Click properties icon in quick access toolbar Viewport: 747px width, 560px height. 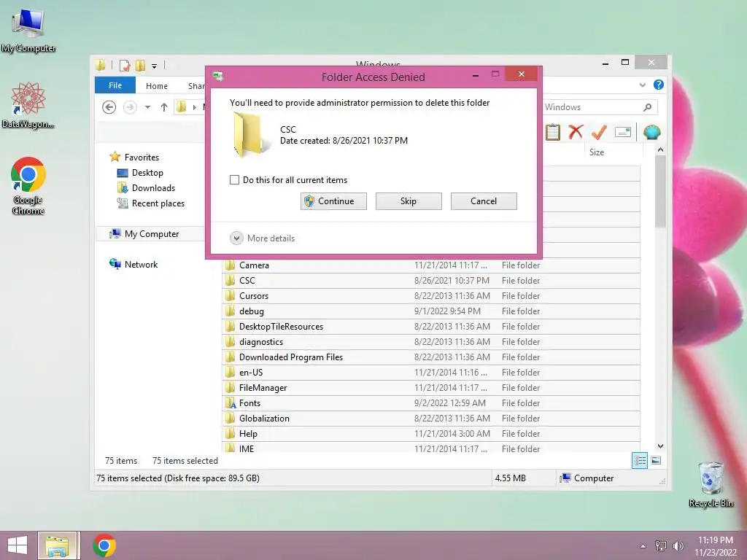click(124, 65)
